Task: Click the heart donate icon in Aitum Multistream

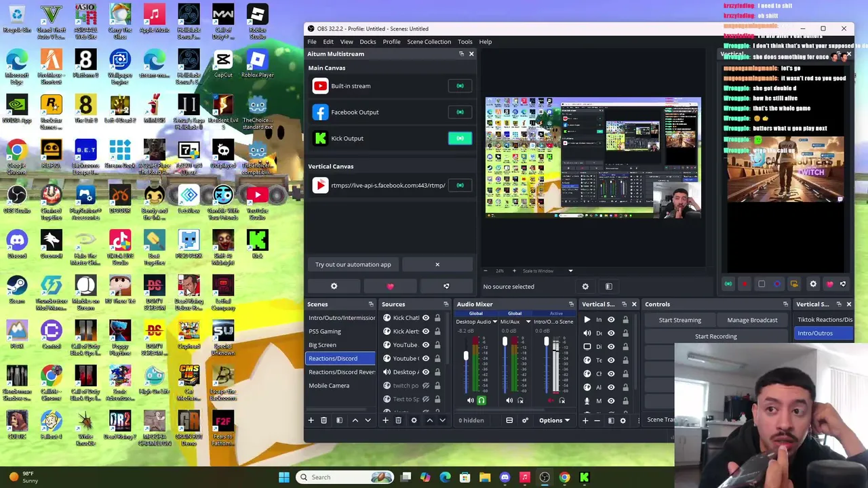Action: pos(390,286)
